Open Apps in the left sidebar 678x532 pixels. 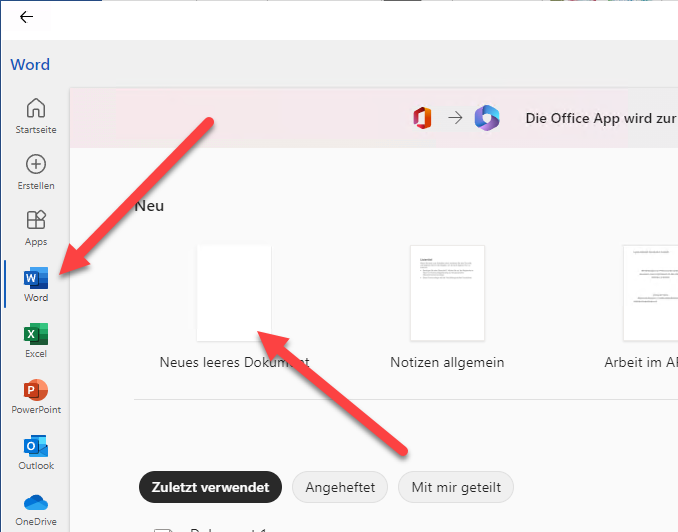[x=36, y=227]
